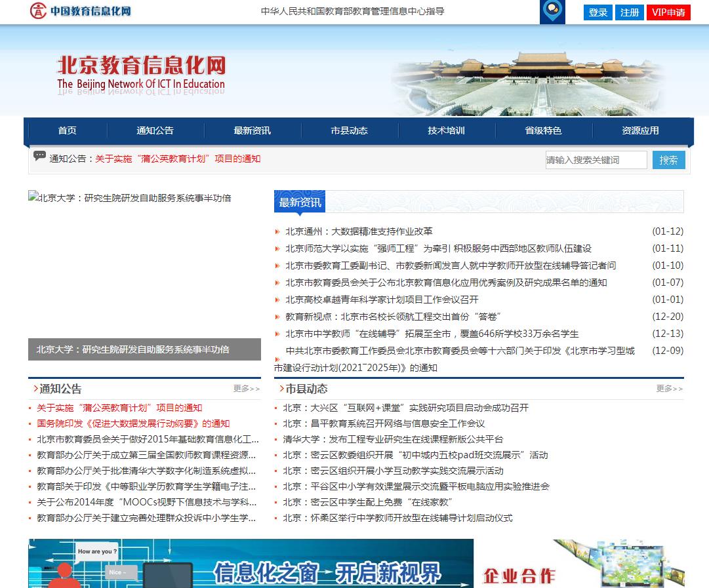Select the 最新资讯 section tab header
Image resolution: width=709 pixels, height=588 pixels.
[x=300, y=202]
